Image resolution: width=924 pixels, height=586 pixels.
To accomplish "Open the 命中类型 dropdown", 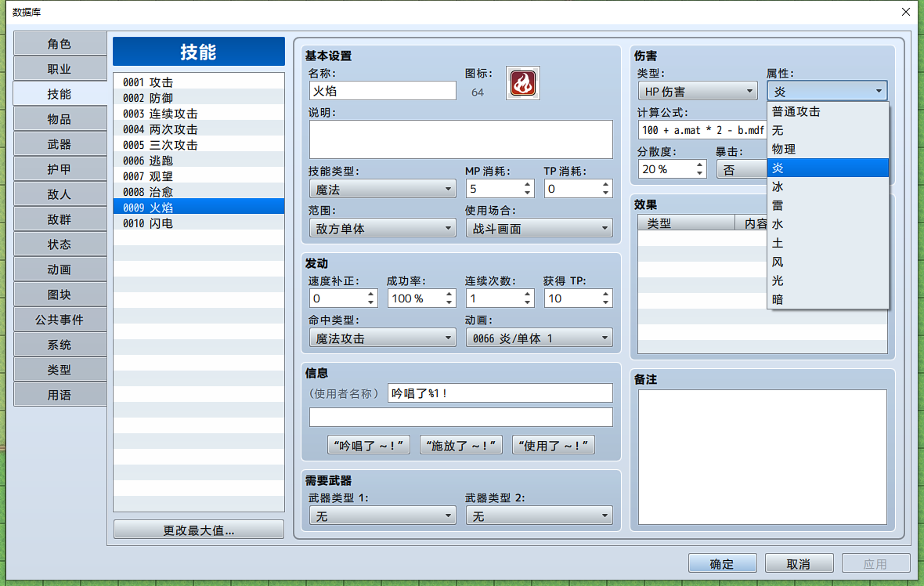I will [x=382, y=338].
